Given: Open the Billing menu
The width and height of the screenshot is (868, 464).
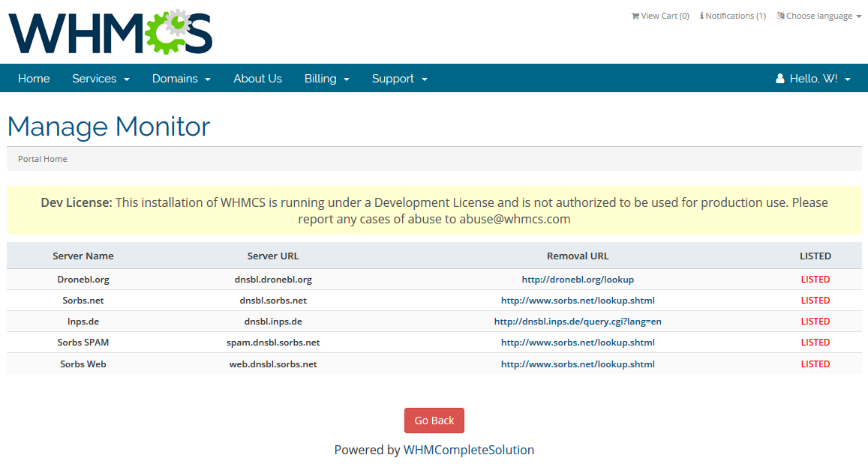Looking at the screenshot, I should tap(326, 79).
